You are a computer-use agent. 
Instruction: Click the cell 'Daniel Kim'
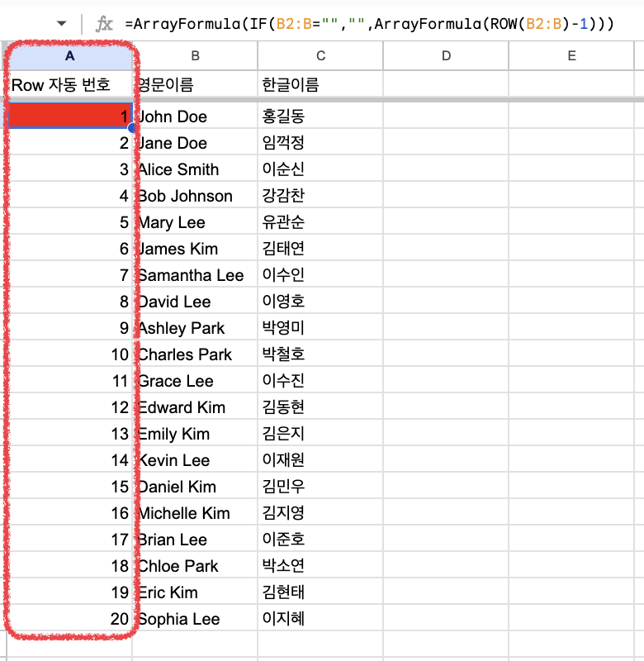point(195,487)
